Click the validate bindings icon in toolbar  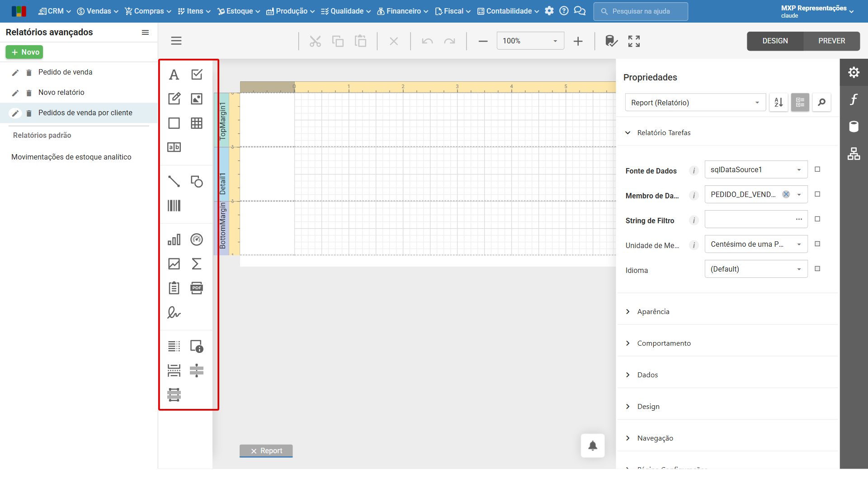coord(611,41)
